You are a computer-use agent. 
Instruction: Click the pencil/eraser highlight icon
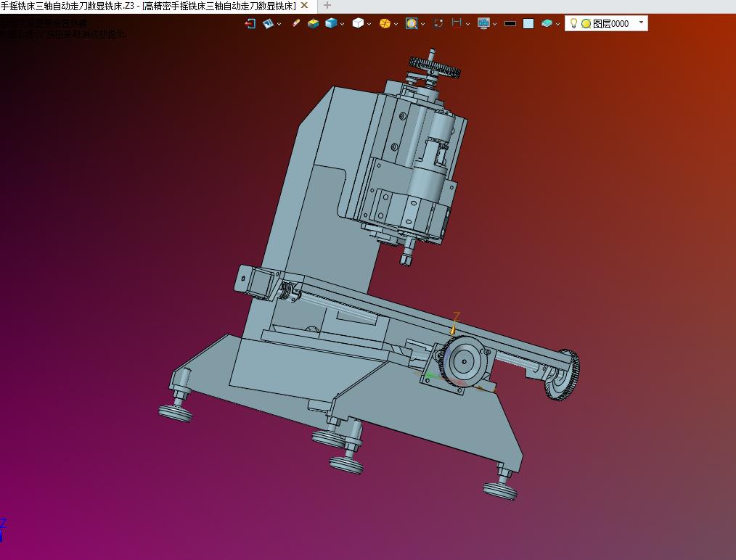coord(295,23)
